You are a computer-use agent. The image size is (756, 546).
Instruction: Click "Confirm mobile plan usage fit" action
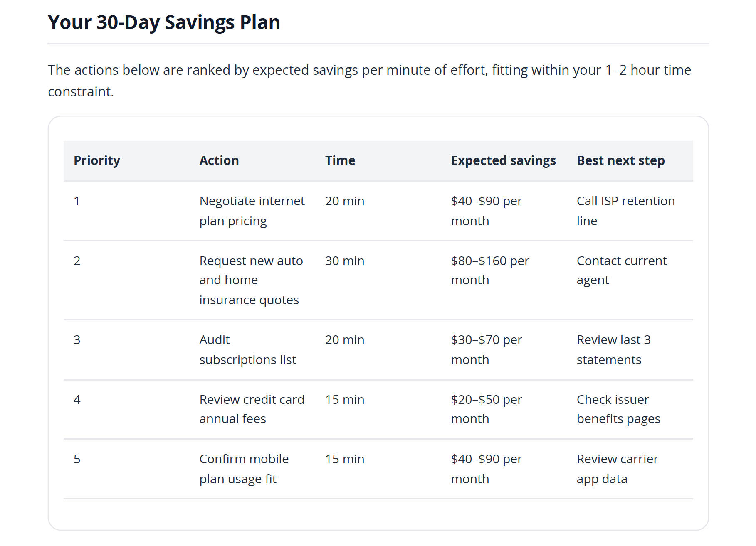(244, 469)
